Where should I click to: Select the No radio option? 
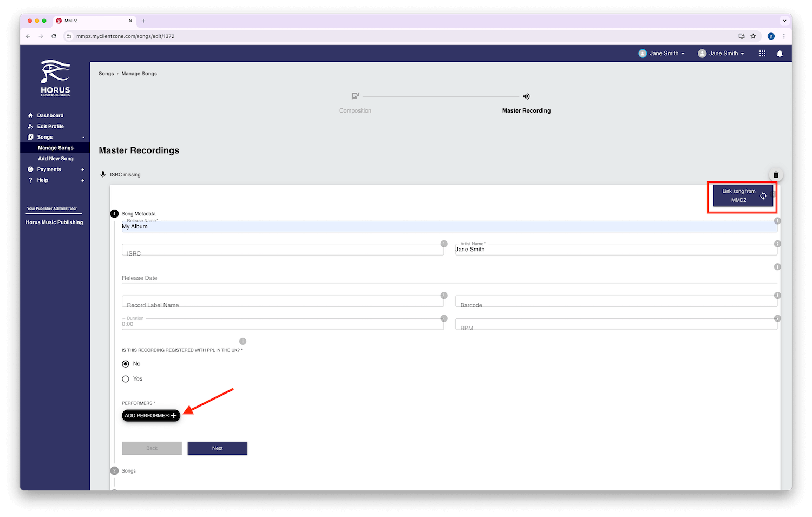(x=126, y=364)
